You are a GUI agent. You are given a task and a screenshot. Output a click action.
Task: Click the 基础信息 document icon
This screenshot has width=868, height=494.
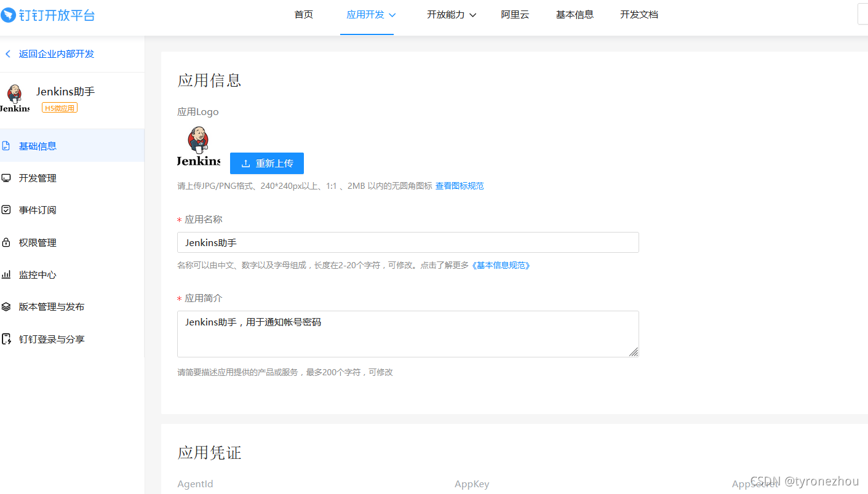[6, 146]
